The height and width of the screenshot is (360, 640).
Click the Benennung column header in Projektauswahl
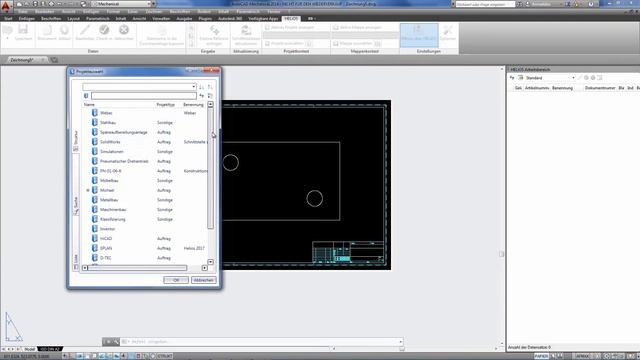(x=193, y=104)
